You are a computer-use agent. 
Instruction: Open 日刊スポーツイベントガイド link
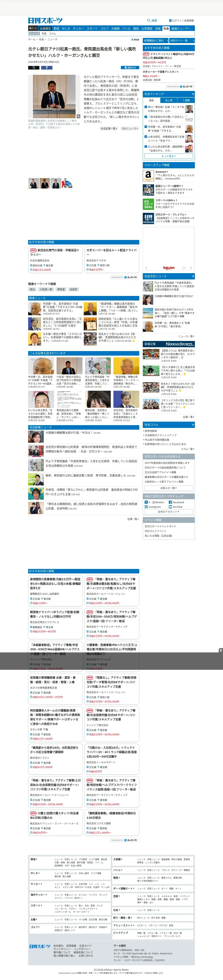[160, 527]
